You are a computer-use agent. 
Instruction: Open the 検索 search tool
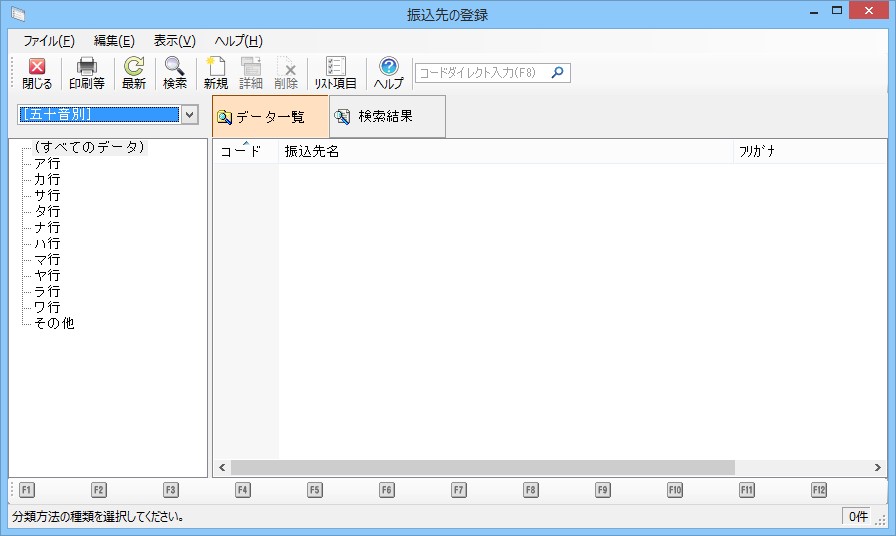[175, 74]
